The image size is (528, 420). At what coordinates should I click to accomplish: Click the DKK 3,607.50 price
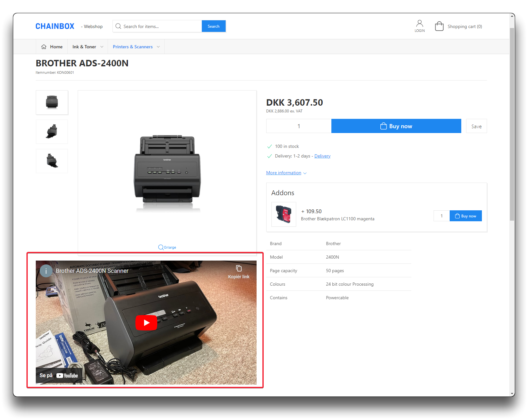coord(295,102)
